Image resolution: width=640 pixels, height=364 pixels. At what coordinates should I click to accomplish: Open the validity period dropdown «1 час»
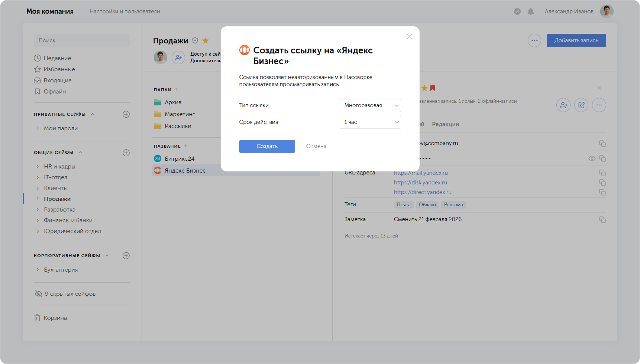370,122
